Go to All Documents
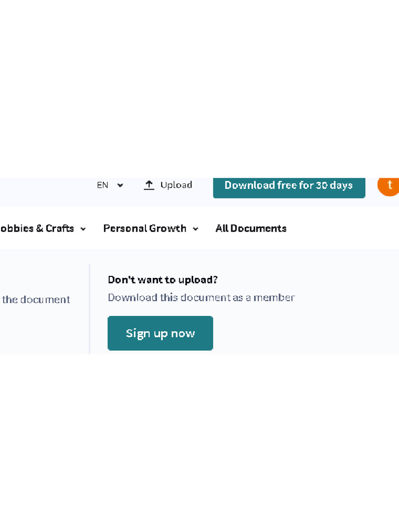 click(251, 229)
